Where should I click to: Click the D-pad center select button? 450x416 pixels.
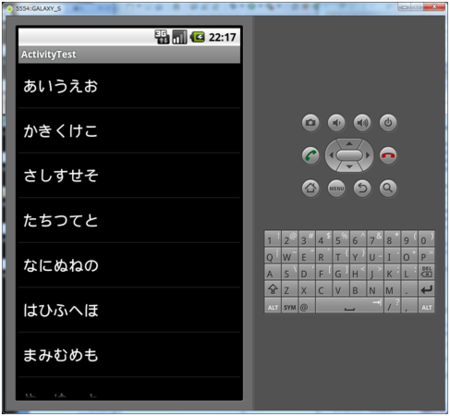point(349,155)
